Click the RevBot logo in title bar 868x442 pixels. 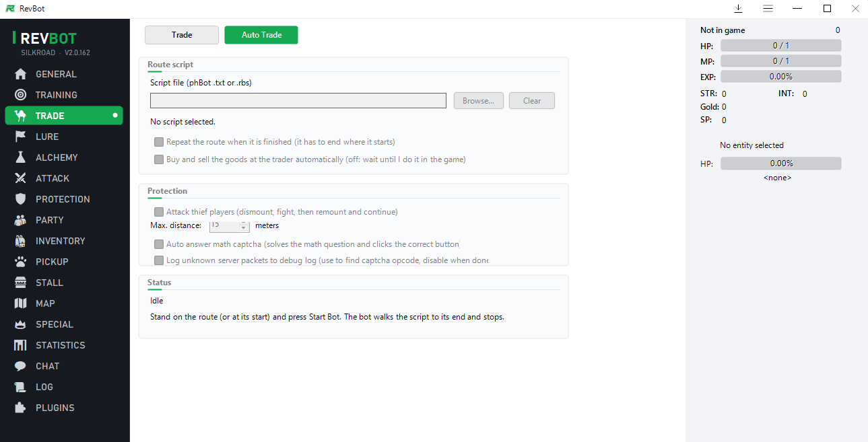click(10, 9)
